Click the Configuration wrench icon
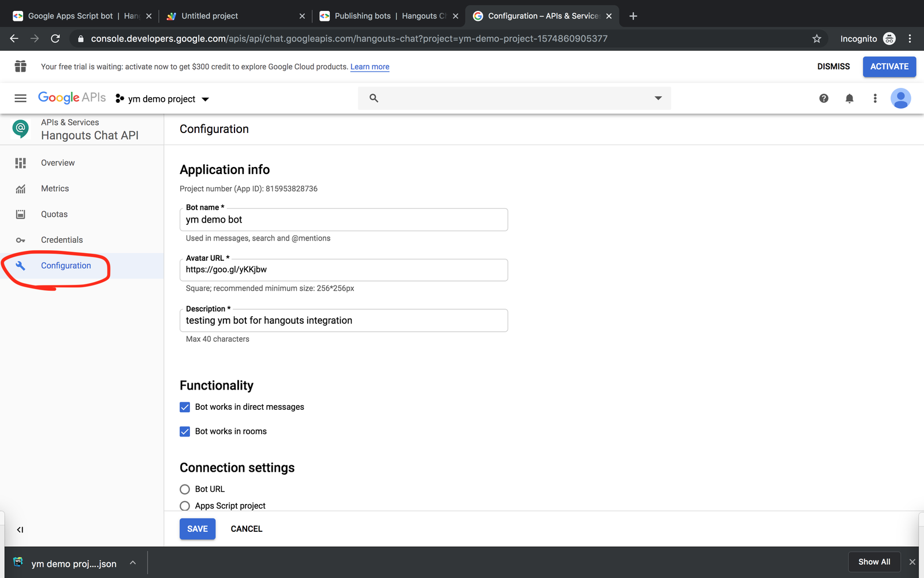The height and width of the screenshot is (578, 924). point(21,266)
